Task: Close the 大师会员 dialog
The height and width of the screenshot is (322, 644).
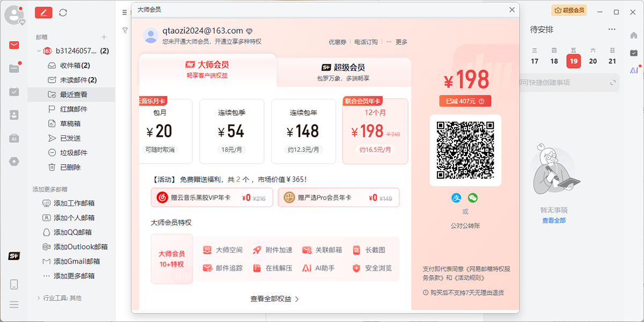Action: tap(511, 10)
